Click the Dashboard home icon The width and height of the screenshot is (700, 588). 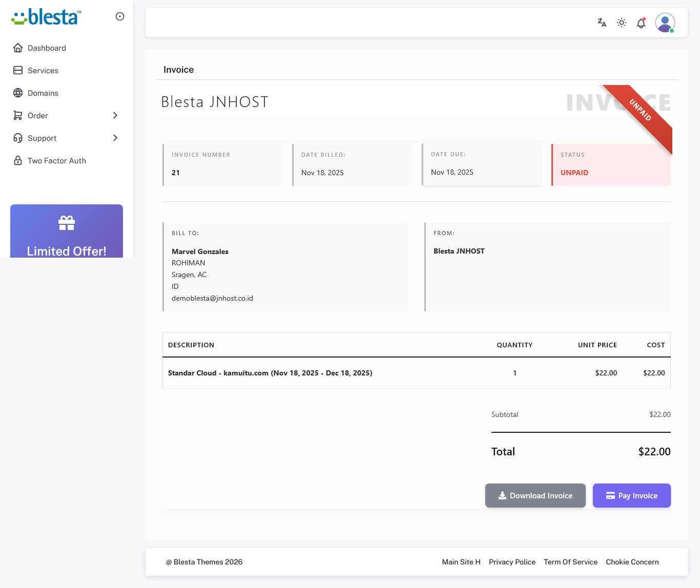pos(18,48)
